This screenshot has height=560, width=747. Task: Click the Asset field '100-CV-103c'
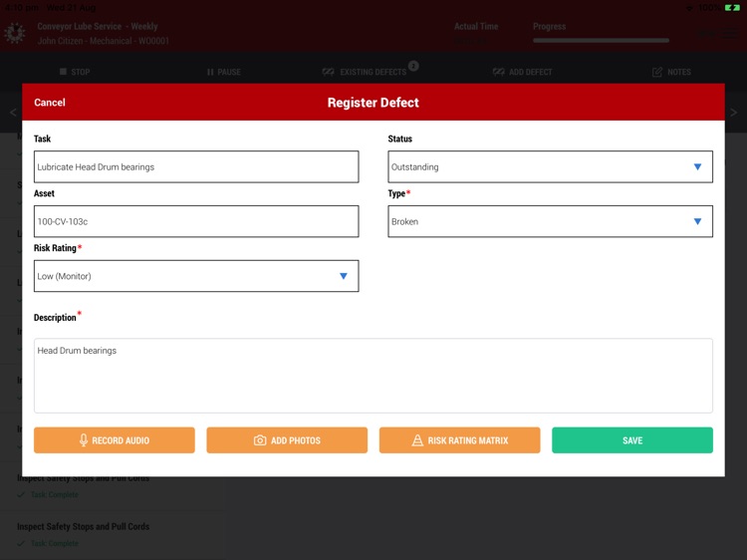tap(196, 221)
